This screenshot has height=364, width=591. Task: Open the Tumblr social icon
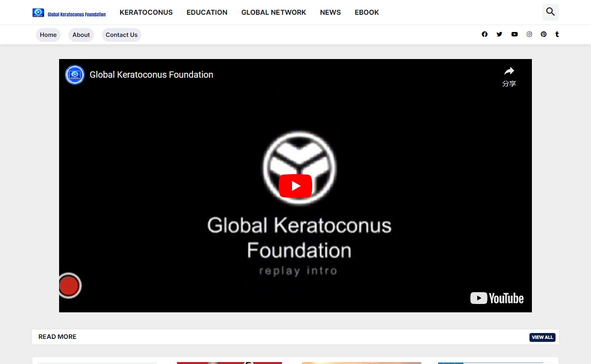[557, 34]
